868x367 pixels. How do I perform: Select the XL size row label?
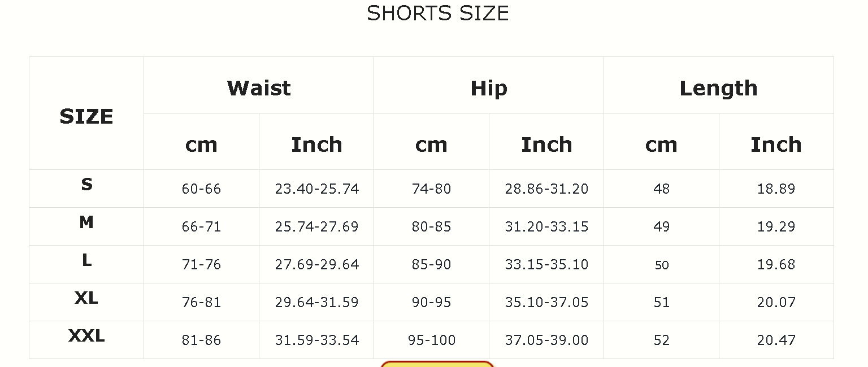tap(86, 298)
